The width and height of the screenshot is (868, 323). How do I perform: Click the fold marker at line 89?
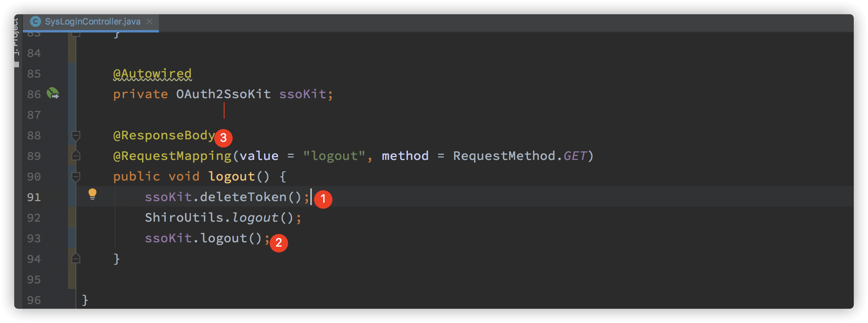pos(76,156)
